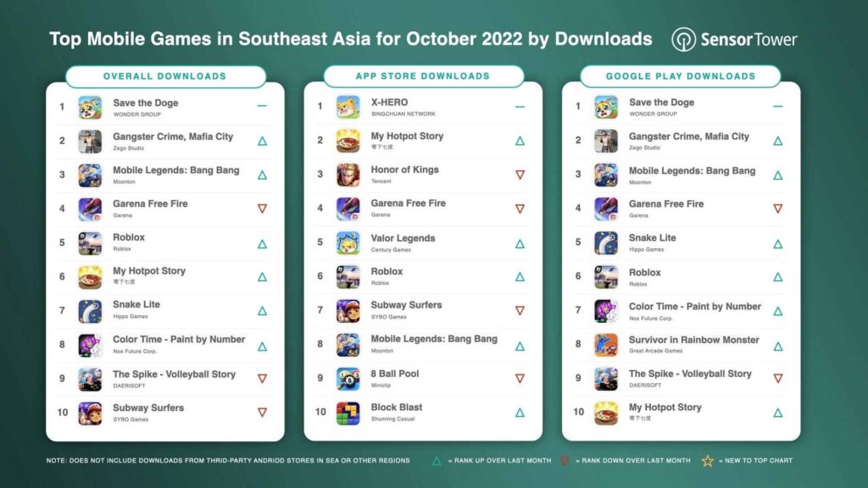The width and height of the screenshot is (868, 488).
Task: Click Subway Surfers icon in Overall Downloads
Action: click(90, 413)
